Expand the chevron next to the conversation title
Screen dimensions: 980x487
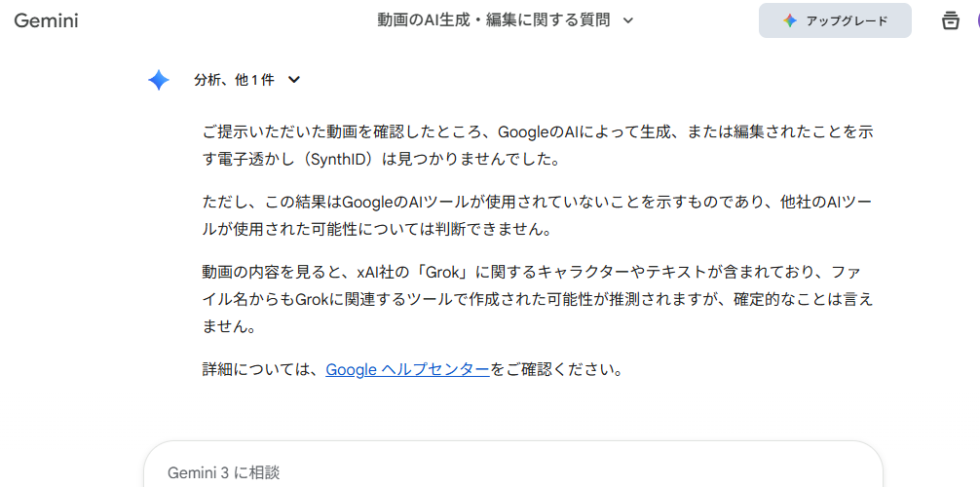[628, 20]
